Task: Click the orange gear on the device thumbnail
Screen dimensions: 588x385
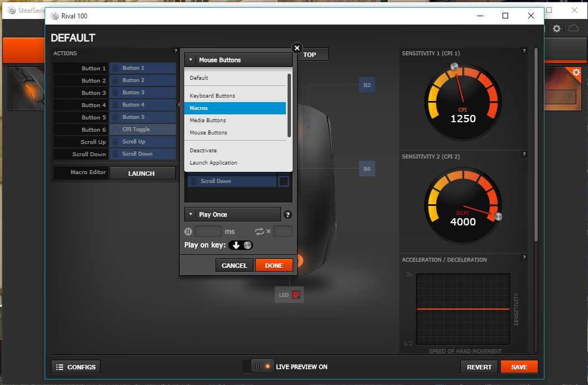Action: (576, 72)
